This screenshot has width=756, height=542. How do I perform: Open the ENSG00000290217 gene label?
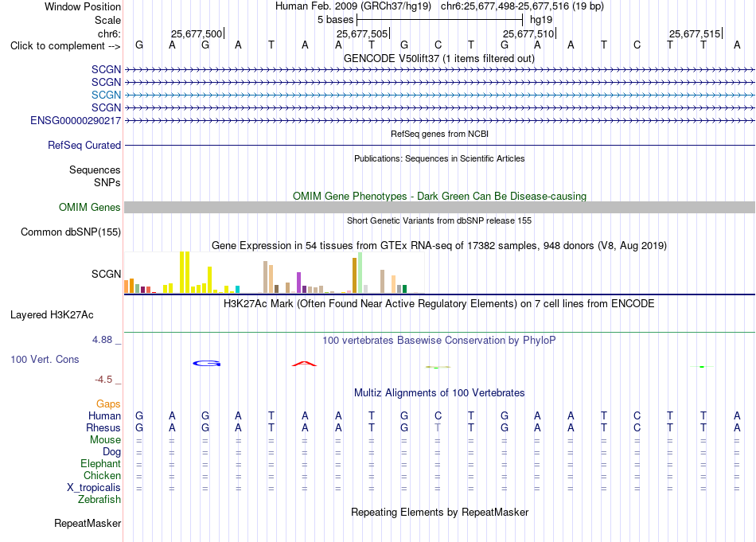tap(76, 120)
